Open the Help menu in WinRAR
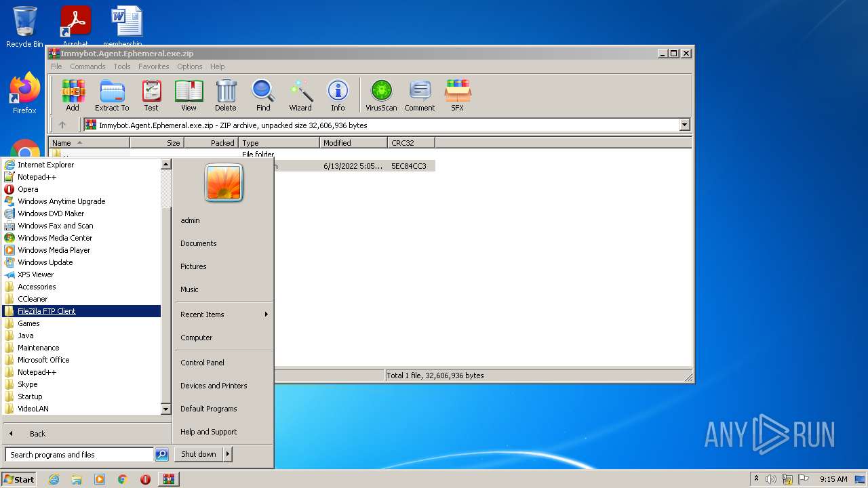868x488 pixels. click(217, 66)
